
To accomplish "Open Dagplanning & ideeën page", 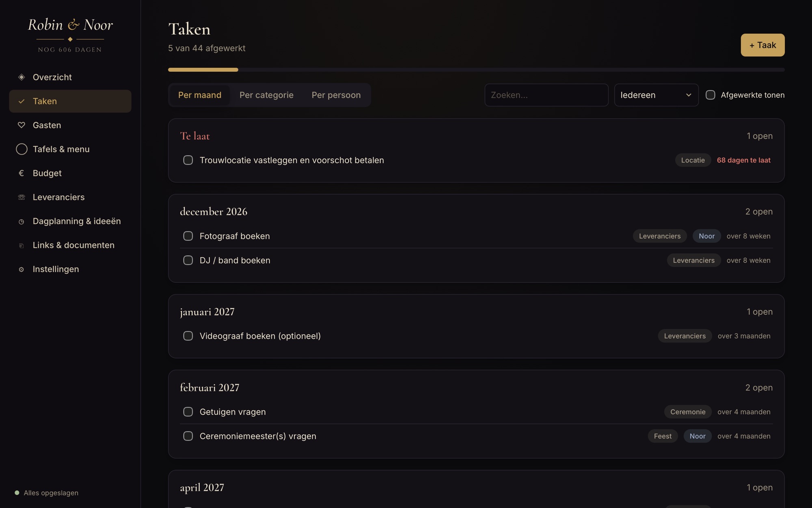I will pos(70,221).
